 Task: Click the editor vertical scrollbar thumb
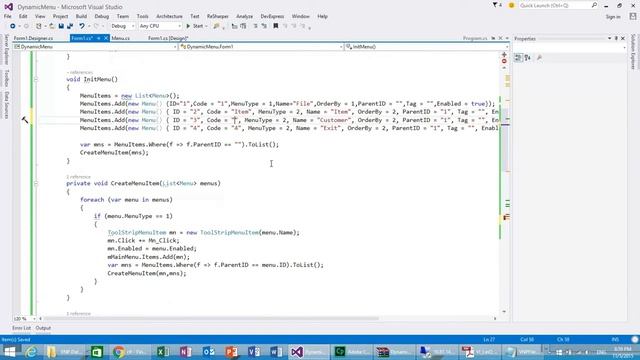pos(505,140)
